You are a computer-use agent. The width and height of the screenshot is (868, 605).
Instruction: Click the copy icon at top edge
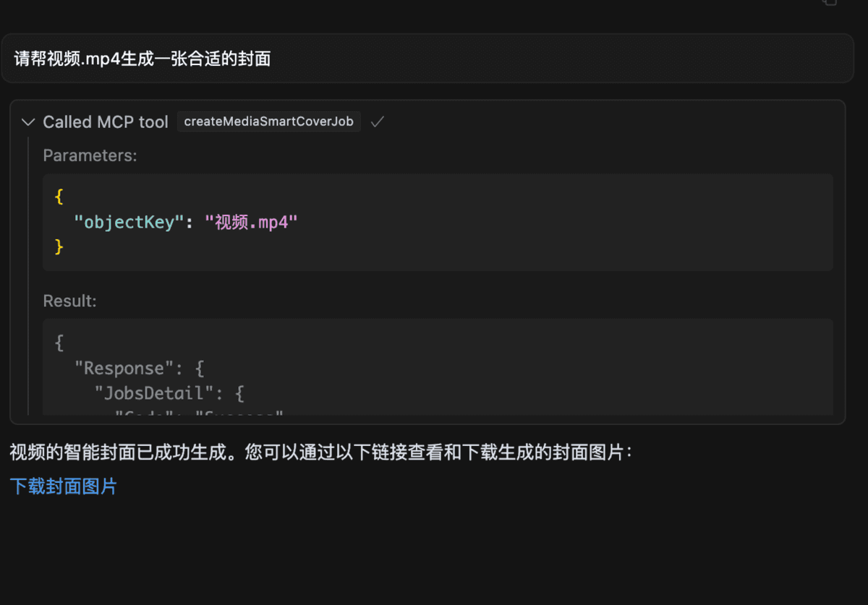click(830, 2)
